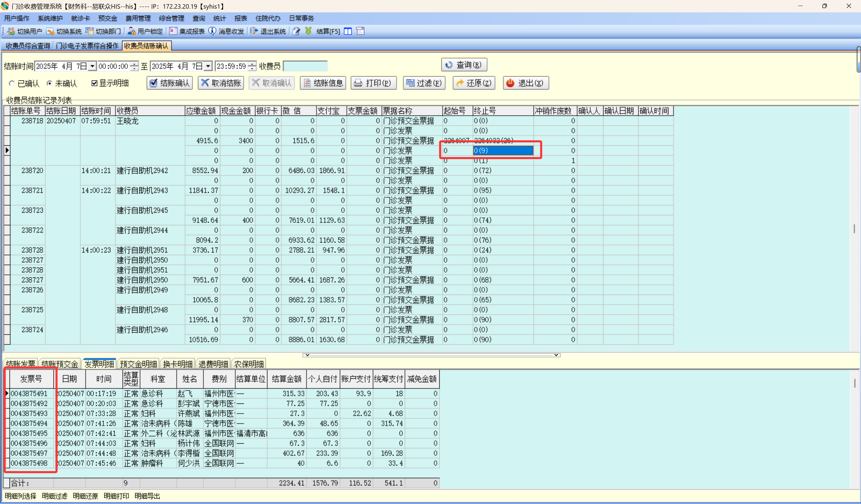Open the 费用管理 menu
Viewport: 861px width, 504px height.
138,19
